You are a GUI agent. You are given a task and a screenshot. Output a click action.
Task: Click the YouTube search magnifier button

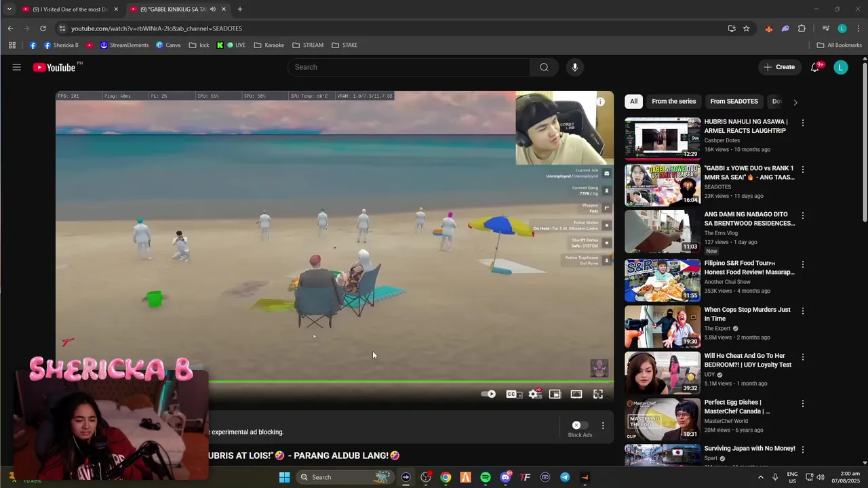[x=544, y=67]
